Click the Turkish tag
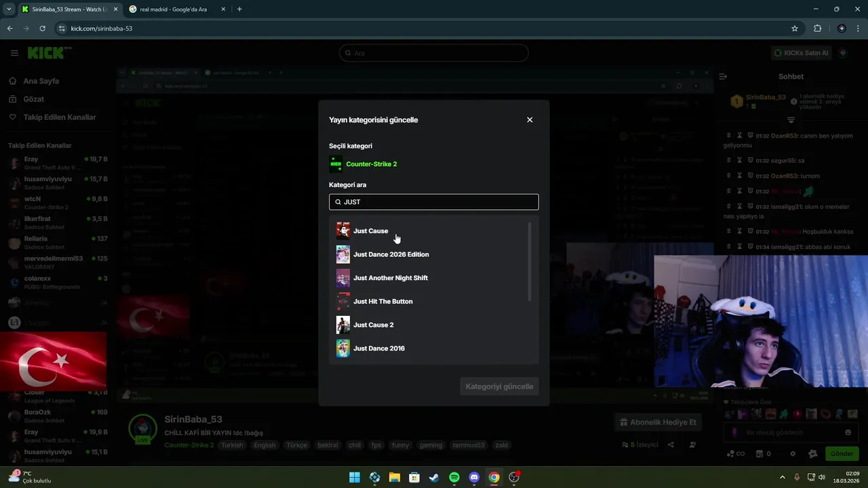The image size is (868, 488). (x=232, y=445)
